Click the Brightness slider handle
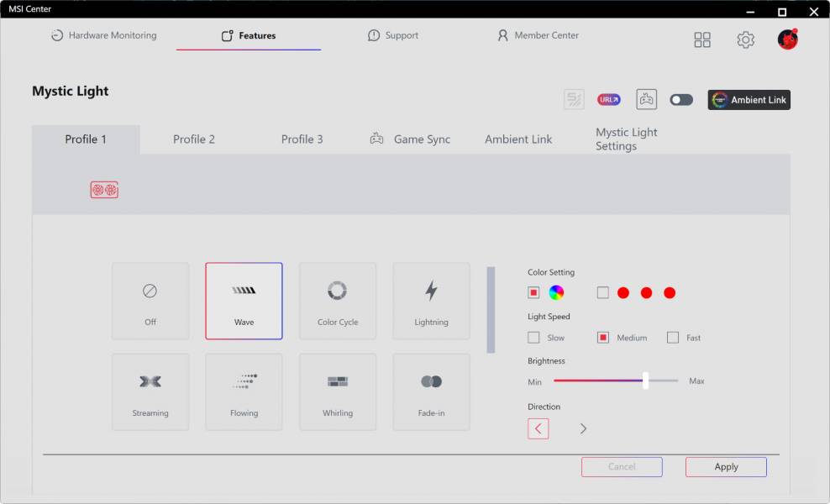 [x=645, y=381]
